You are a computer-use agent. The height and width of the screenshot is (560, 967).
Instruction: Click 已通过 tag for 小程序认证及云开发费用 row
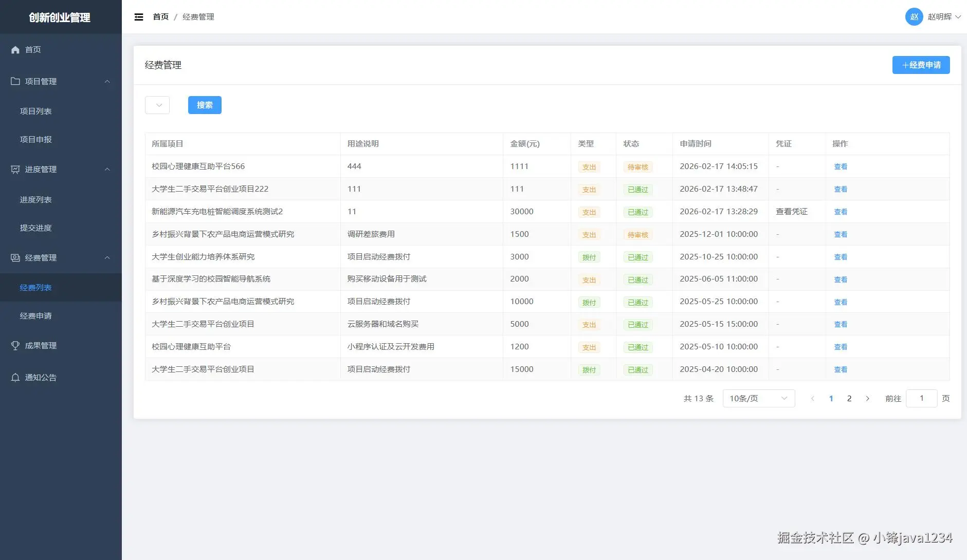638,347
